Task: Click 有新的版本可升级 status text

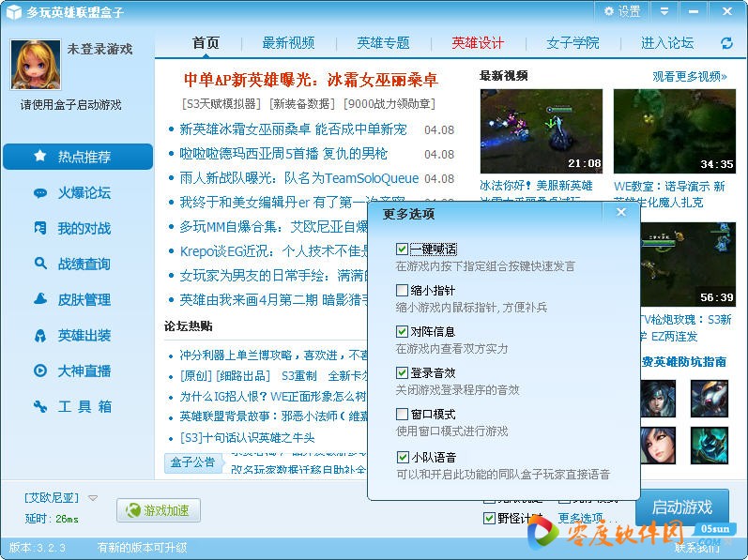Action: pyautogui.click(x=142, y=547)
